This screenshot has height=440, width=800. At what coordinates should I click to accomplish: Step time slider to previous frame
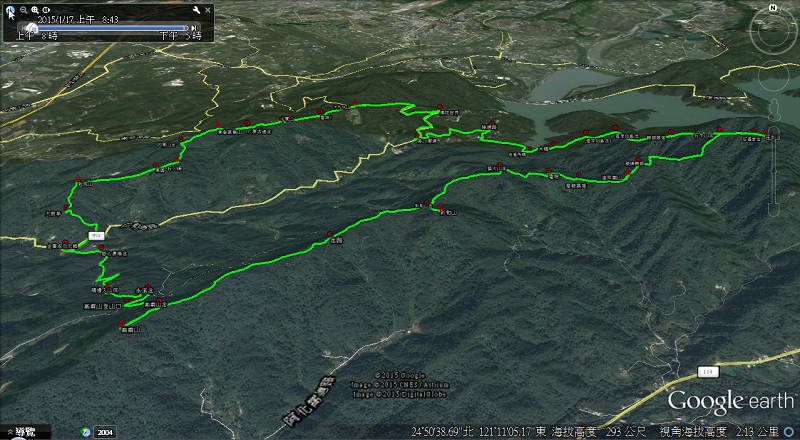[x=23, y=28]
